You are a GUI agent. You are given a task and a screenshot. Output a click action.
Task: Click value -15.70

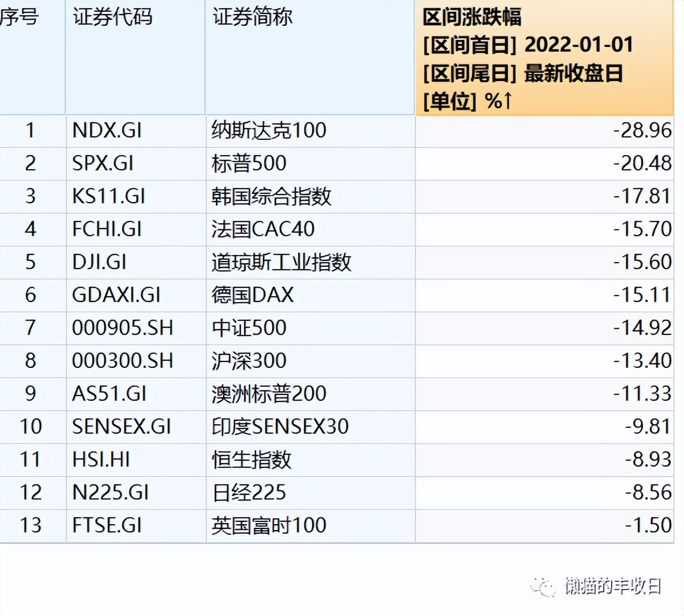642,229
